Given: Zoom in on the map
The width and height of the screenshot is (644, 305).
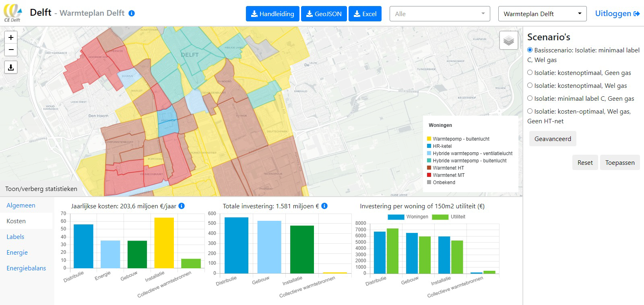Looking at the screenshot, I should 11,37.
